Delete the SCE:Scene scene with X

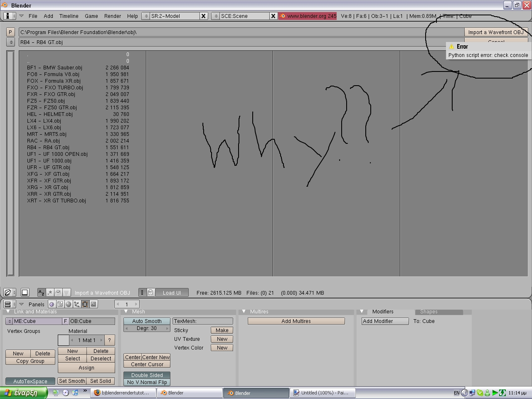pos(273,16)
